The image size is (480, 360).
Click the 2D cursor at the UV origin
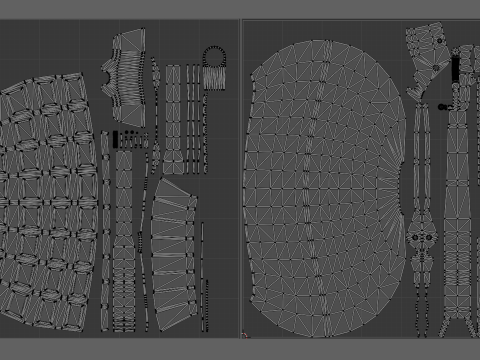click(245, 335)
